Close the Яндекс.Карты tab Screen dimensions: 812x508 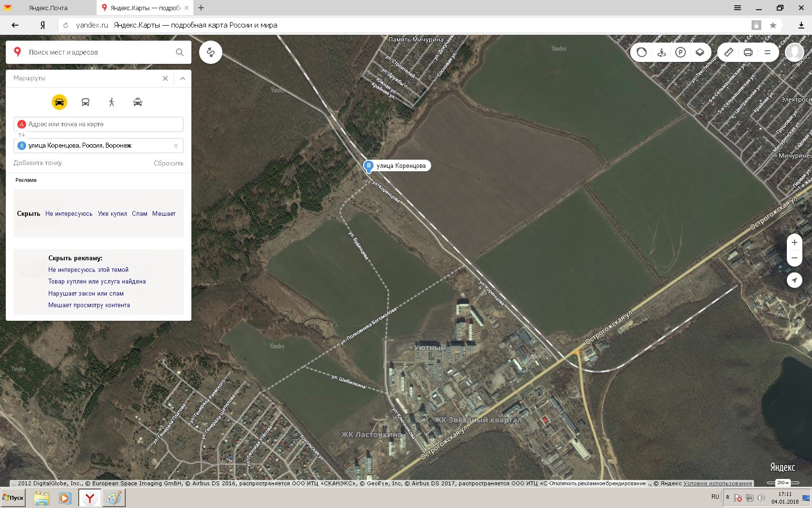(187, 8)
